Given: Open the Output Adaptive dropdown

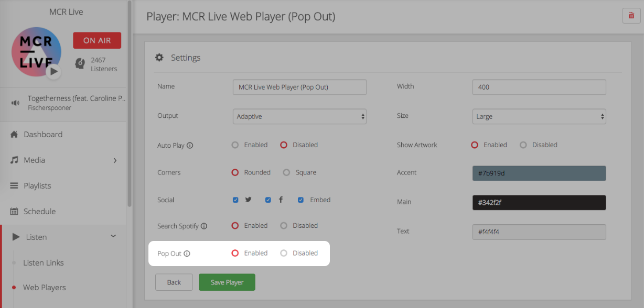Looking at the screenshot, I should pyautogui.click(x=299, y=116).
